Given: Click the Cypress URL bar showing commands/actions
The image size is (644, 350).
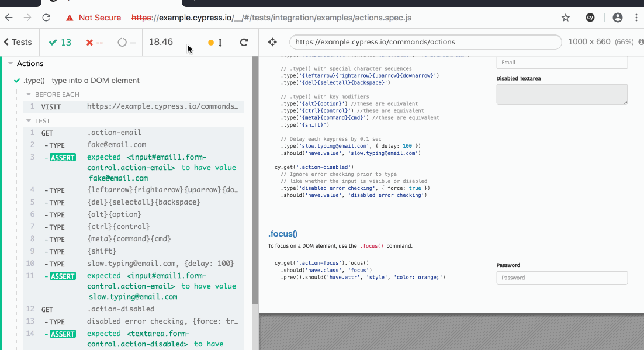Looking at the screenshot, I should (425, 42).
